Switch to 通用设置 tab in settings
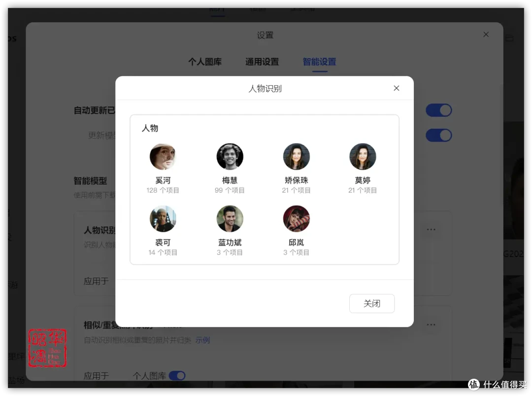Screen dimensions: 532x396 (x=262, y=62)
